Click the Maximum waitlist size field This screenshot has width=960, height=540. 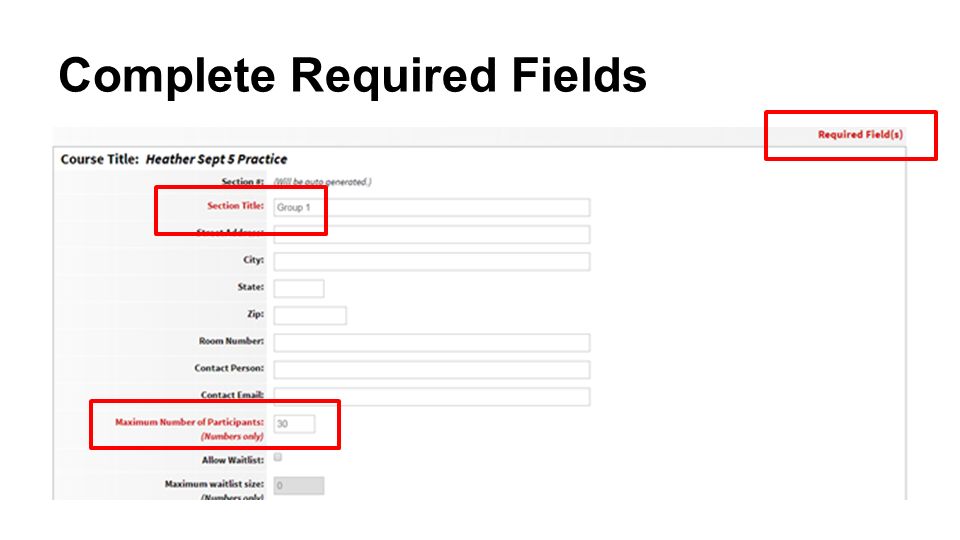299,486
